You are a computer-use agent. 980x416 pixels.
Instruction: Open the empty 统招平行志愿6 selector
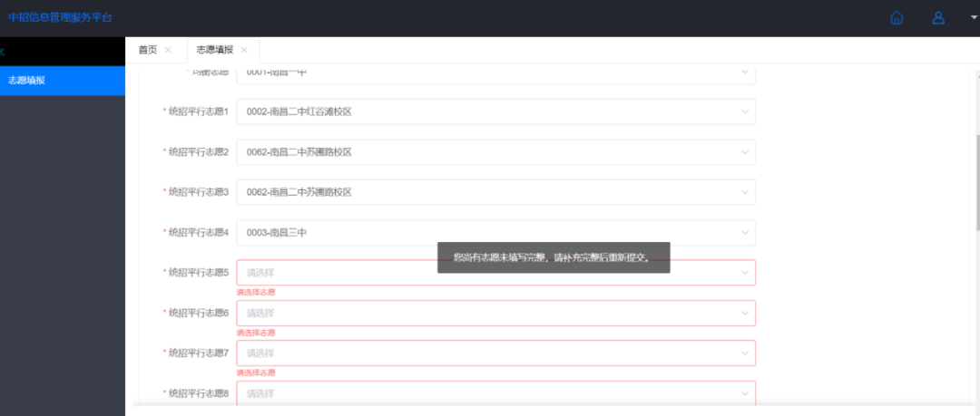495,313
